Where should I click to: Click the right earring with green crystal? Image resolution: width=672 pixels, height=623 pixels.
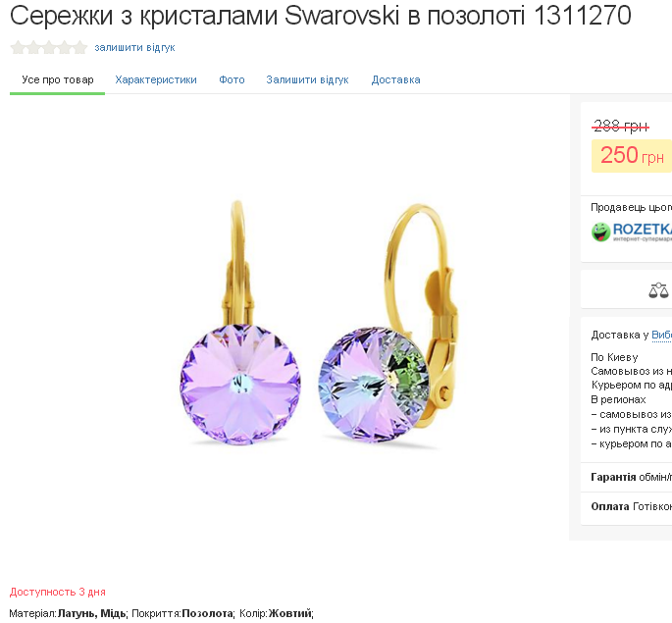pos(388,324)
